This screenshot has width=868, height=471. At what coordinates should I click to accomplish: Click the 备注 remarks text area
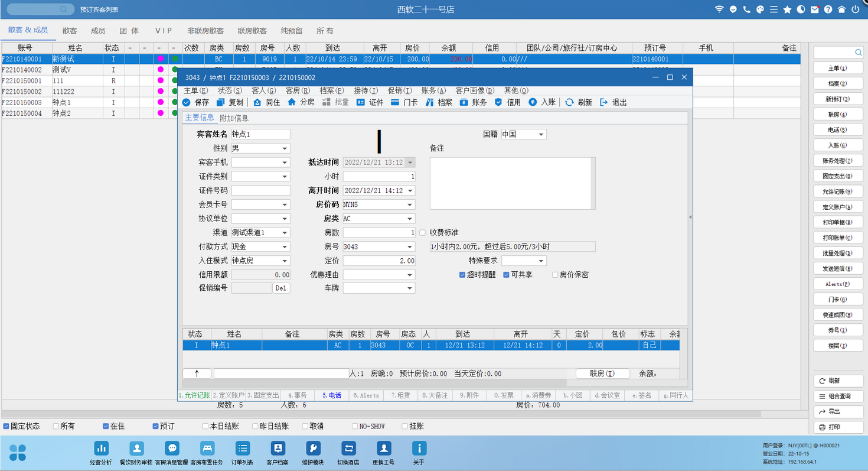[x=513, y=183]
